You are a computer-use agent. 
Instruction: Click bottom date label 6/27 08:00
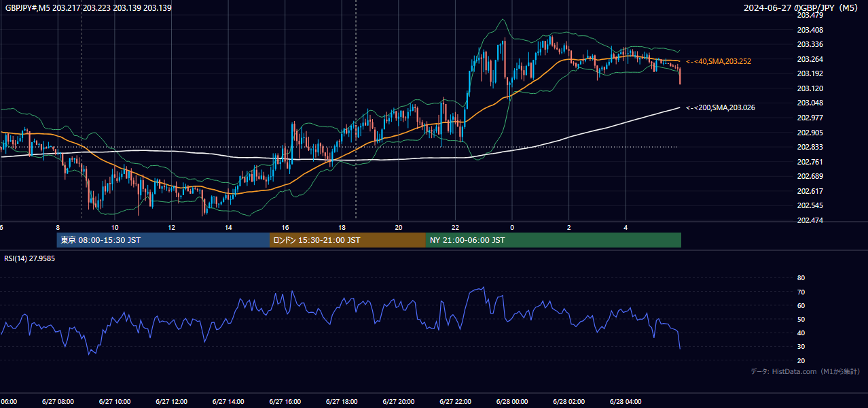58,402
